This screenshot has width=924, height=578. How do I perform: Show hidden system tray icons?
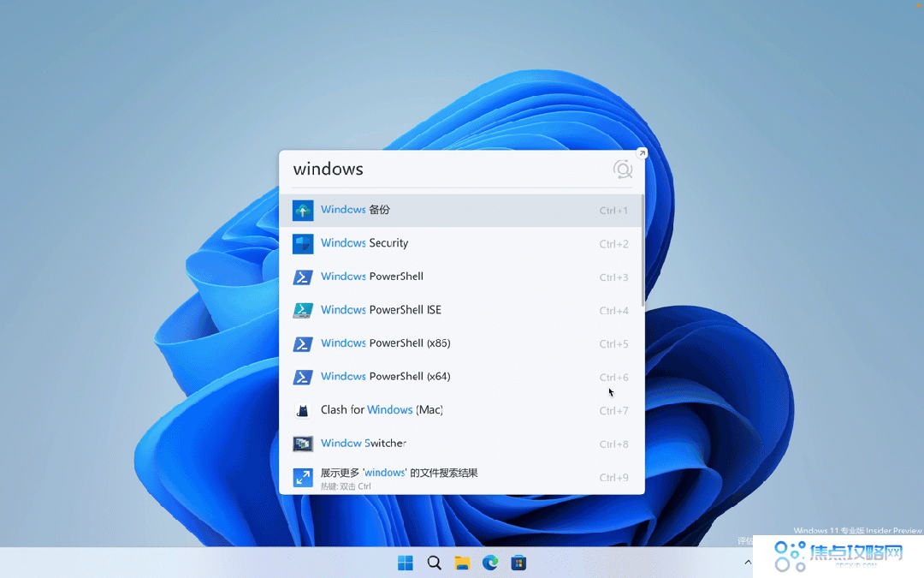coord(748,562)
